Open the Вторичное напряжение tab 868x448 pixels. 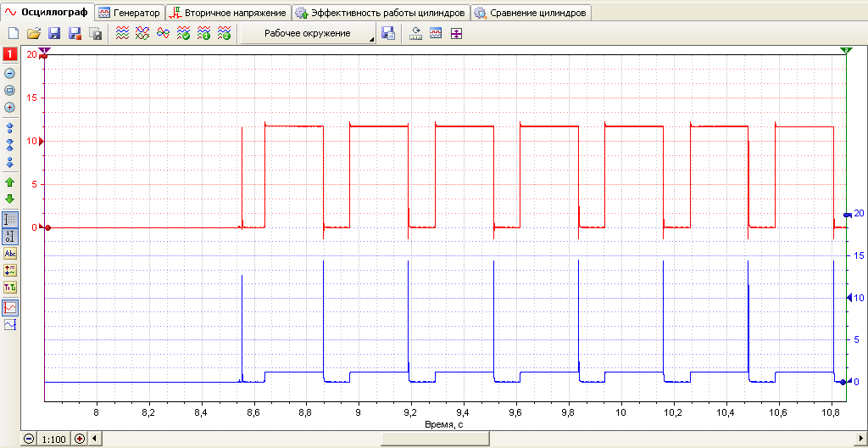(x=229, y=12)
